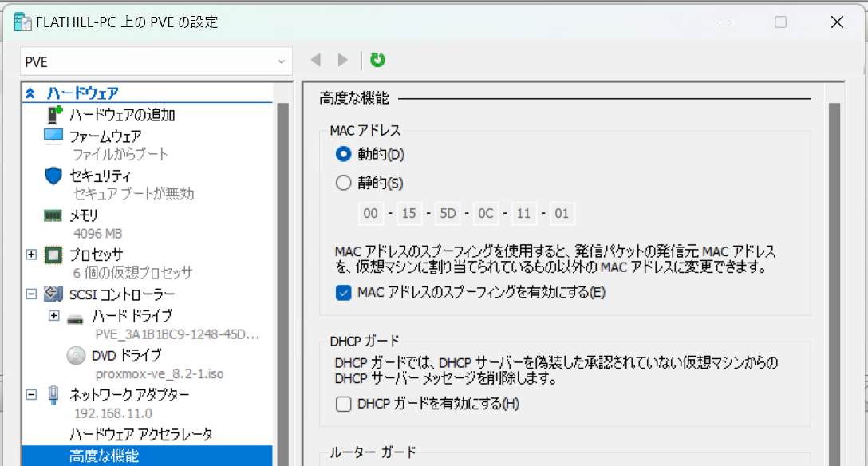
Task: Open the PVE virtual machine dropdown
Action: (x=281, y=61)
